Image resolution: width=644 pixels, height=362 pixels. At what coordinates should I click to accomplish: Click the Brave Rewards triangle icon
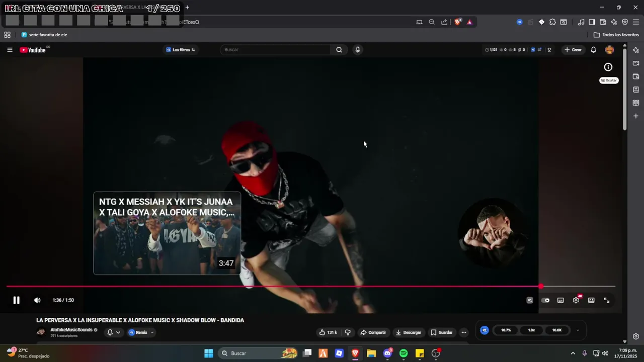(x=469, y=22)
